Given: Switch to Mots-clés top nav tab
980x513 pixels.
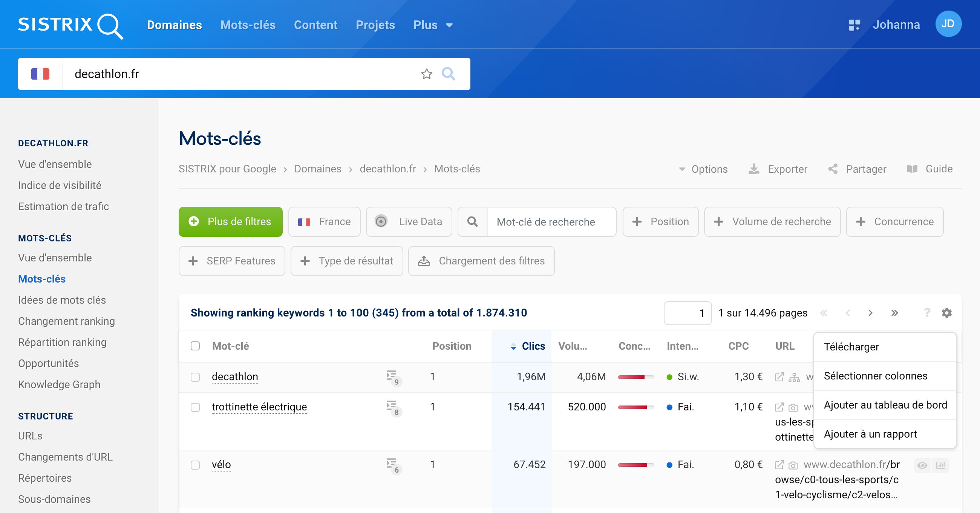Looking at the screenshot, I should 248,25.
